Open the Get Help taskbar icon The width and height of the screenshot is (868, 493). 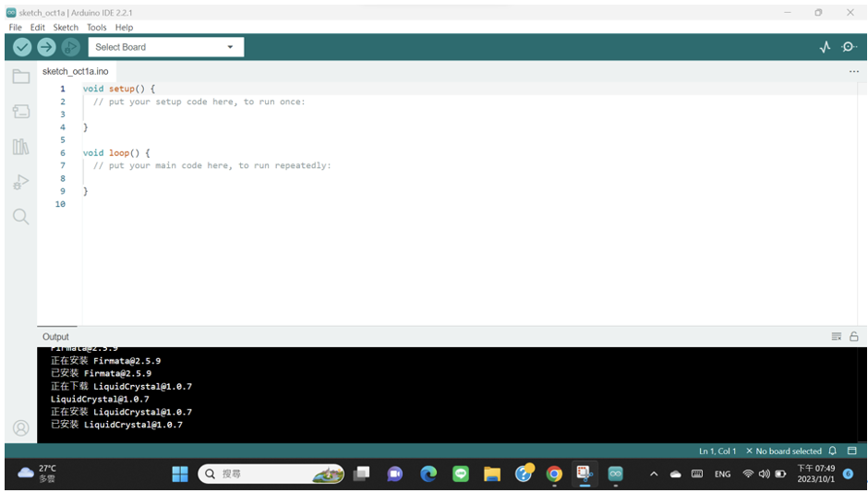524,474
